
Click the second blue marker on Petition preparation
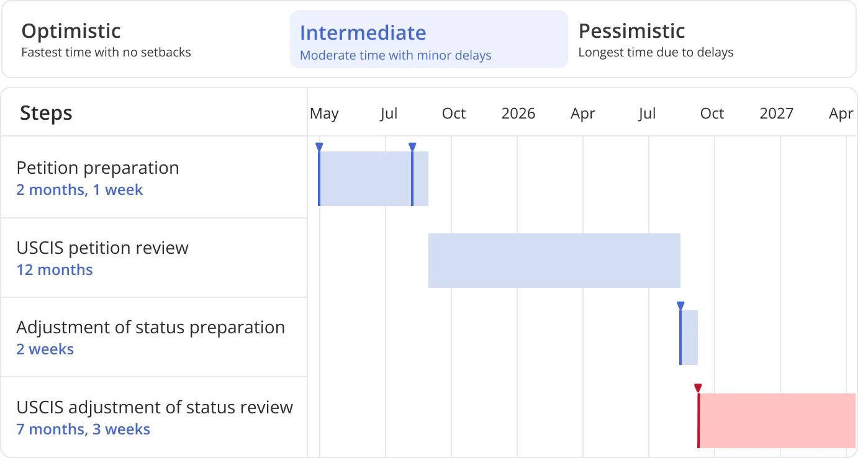[412, 147]
